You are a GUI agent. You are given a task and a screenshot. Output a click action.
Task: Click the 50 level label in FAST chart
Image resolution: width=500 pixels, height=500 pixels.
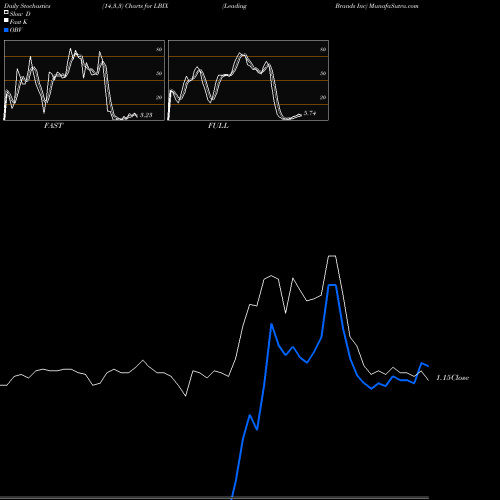point(159,73)
